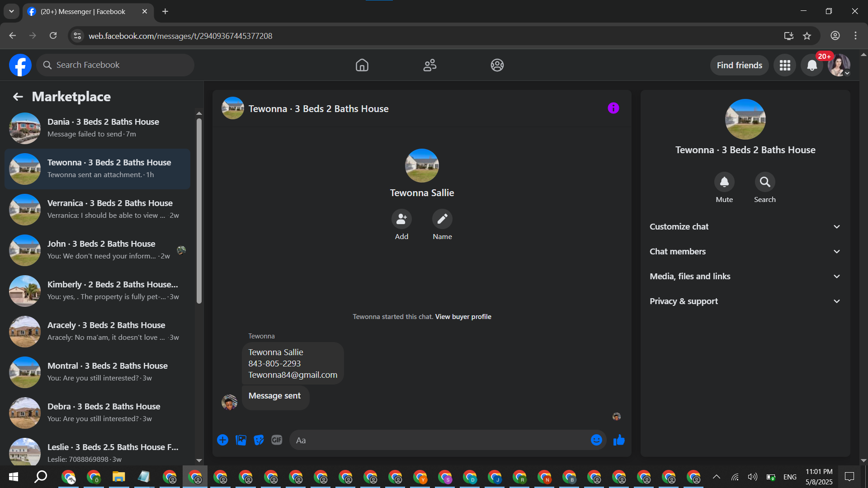Open listing photo in right info panel
868x488 pixels.
[x=745, y=119]
